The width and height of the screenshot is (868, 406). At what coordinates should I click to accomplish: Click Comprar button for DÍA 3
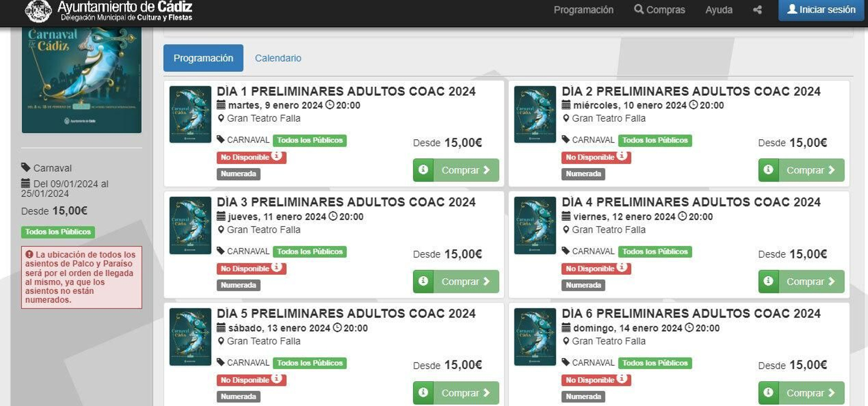(x=466, y=281)
